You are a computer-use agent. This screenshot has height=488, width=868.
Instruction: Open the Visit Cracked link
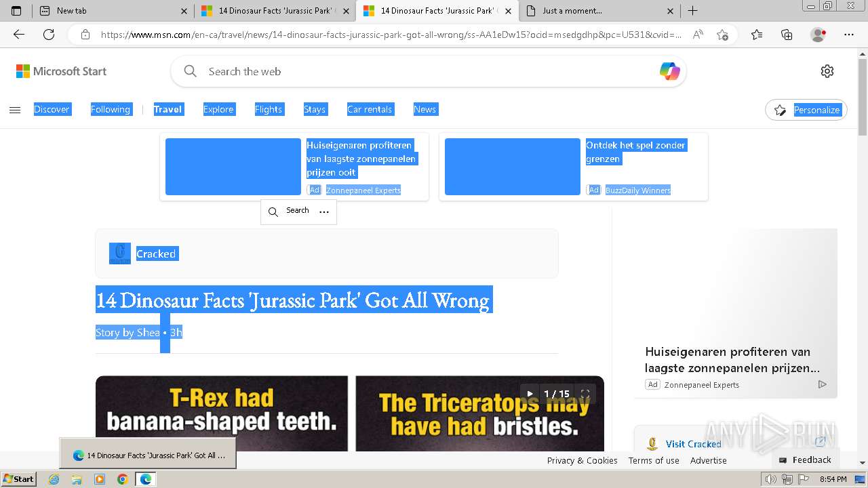point(693,444)
